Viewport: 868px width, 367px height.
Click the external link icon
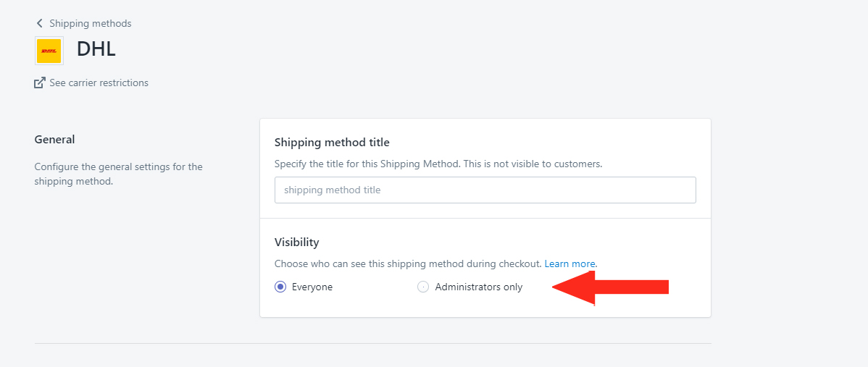(x=39, y=83)
